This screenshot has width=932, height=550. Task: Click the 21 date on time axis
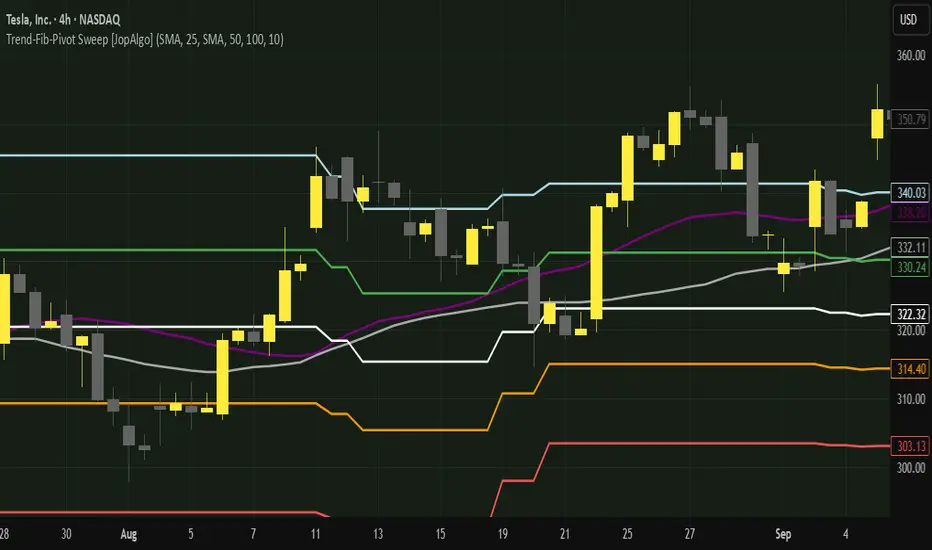[565, 534]
